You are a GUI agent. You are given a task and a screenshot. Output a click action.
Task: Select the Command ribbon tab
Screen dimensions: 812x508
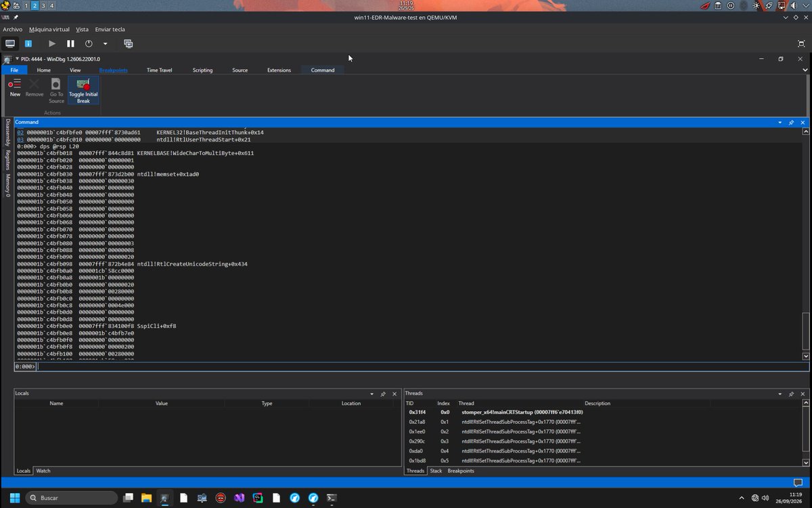pyautogui.click(x=323, y=70)
